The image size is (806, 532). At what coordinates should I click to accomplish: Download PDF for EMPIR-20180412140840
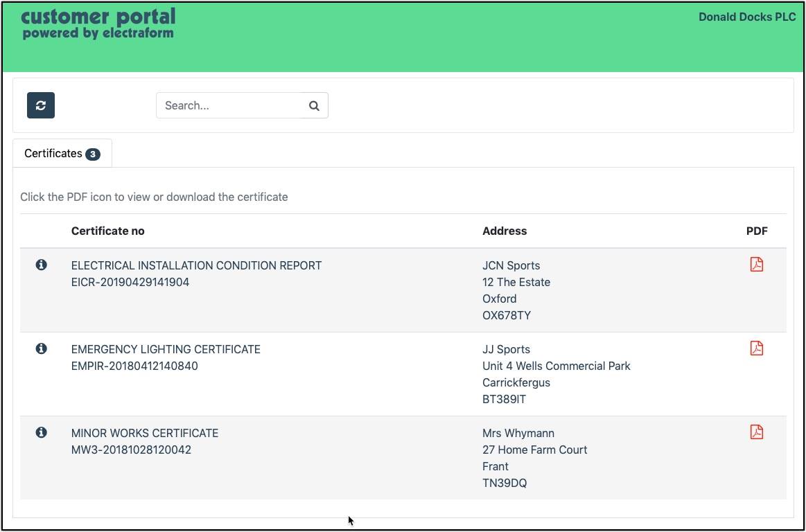757,348
